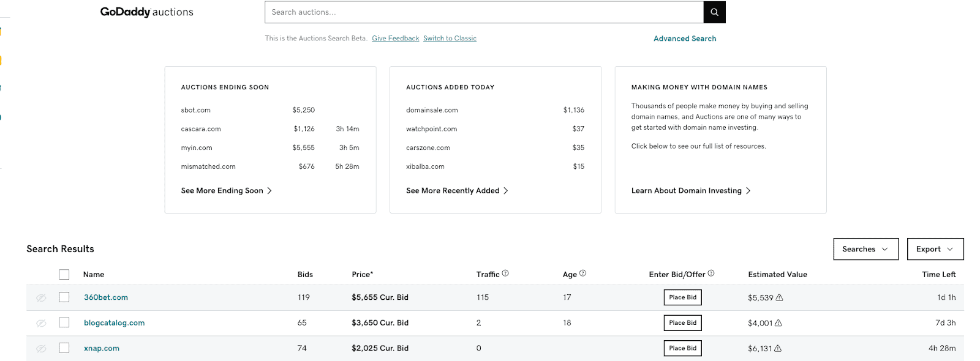980x361 pixels.
Task: Select watchpoint.com in Auctions Added Today
Action: [x=432, y=129]
